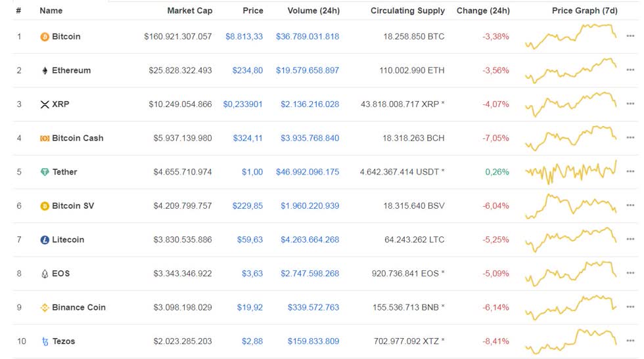
Task: Open the Litecoin name link
Action: coord(68,240)
